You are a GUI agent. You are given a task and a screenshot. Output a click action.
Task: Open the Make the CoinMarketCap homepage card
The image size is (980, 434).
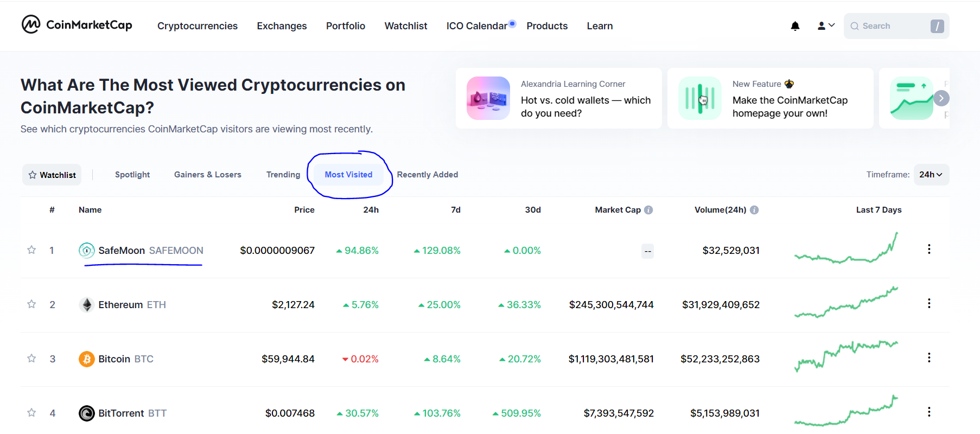coord(771,98)
